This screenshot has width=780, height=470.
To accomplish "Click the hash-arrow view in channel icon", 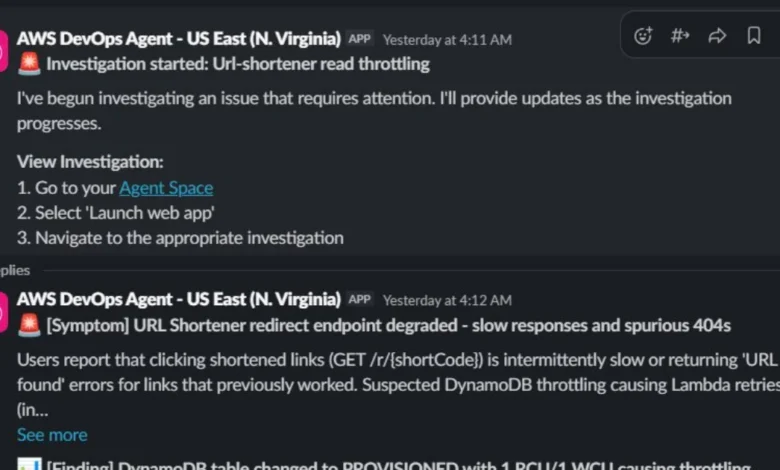I will coord(680,36).
